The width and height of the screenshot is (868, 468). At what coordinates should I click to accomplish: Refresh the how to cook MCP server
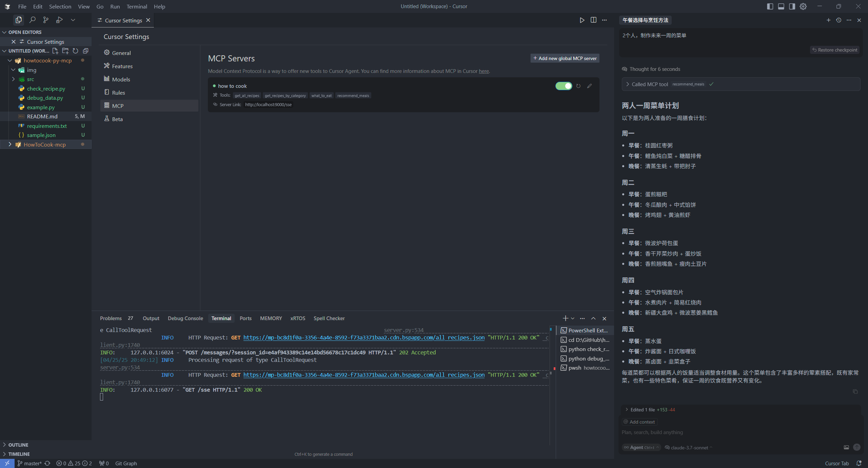pos(578,86)
